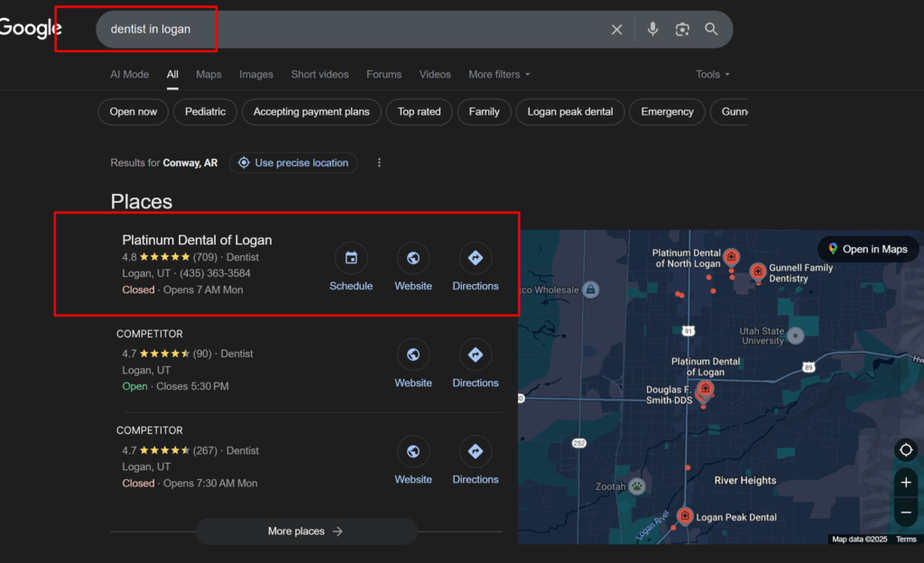Viewport: 924px width, 563px height.
Task: Click the Conway, AR location text
Action: tap(190, 162)
